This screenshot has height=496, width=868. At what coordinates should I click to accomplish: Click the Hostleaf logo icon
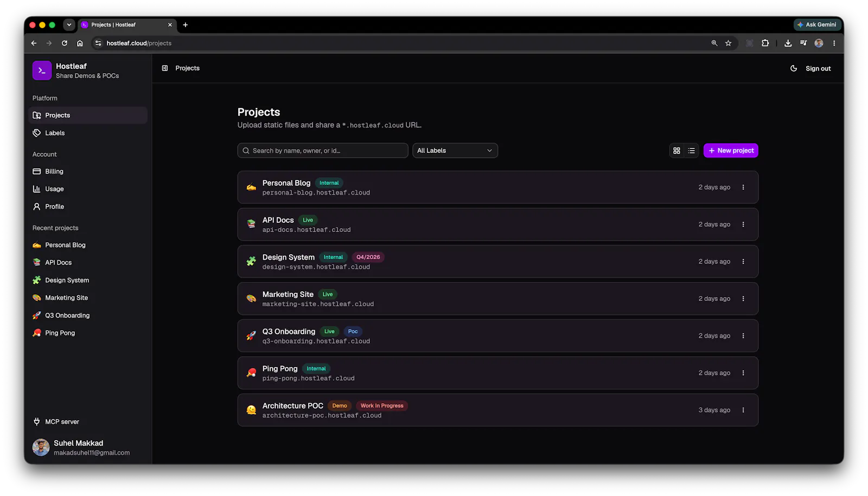pyautogui.click(x=42, y=70)
